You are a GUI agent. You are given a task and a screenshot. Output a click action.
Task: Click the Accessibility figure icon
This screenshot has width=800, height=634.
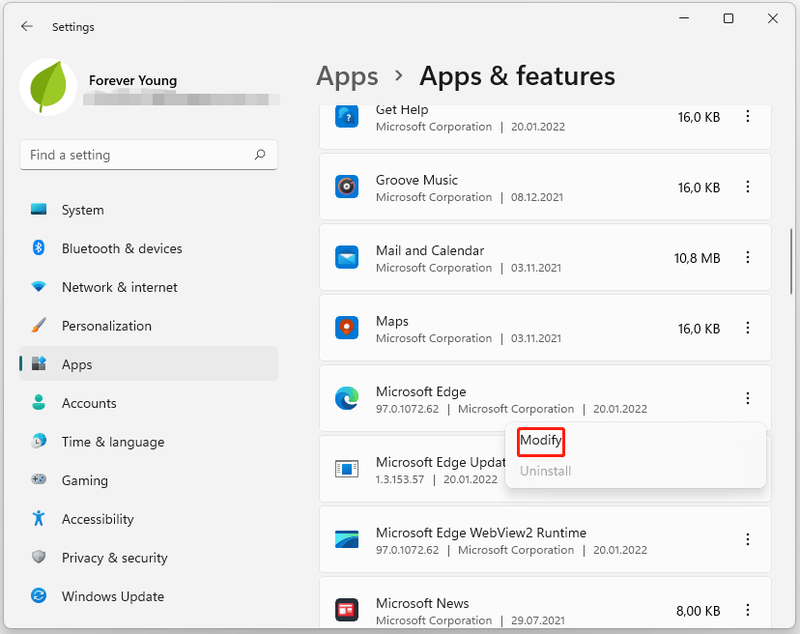39,518
